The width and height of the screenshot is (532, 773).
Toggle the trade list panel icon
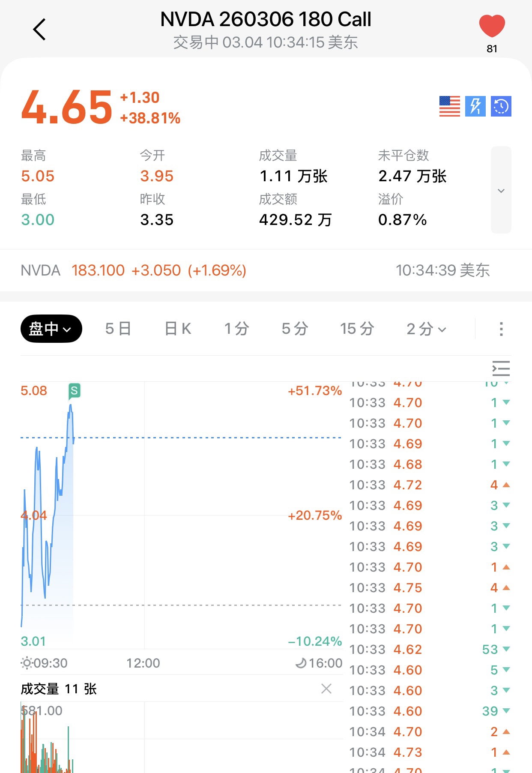click(x=501, y=369)
